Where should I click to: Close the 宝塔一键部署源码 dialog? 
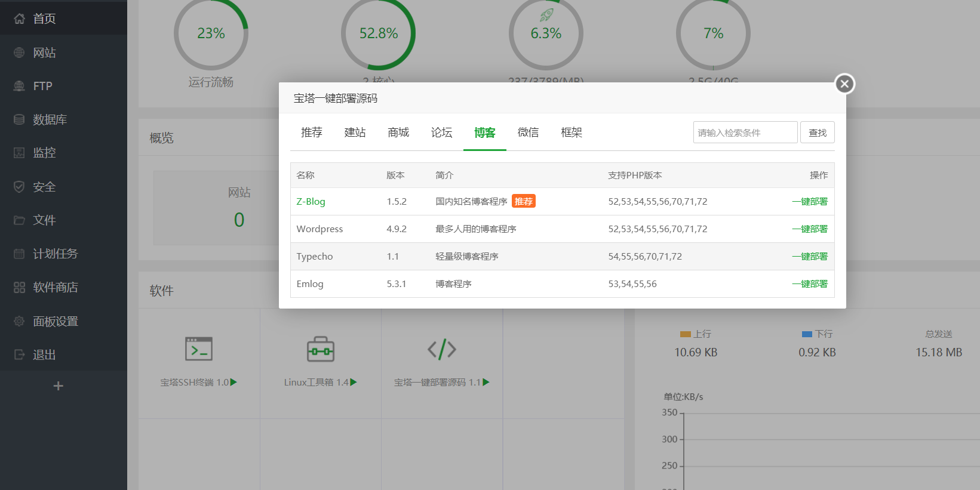[844, 84]
